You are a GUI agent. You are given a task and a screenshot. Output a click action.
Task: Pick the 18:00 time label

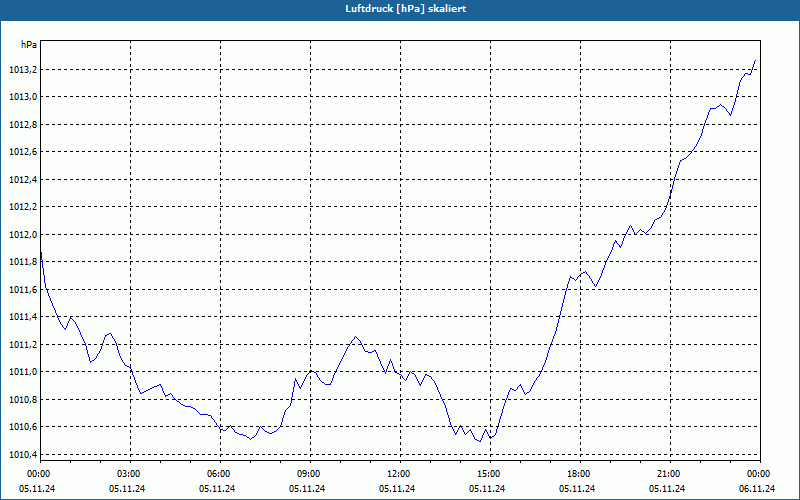coord(578,474)
